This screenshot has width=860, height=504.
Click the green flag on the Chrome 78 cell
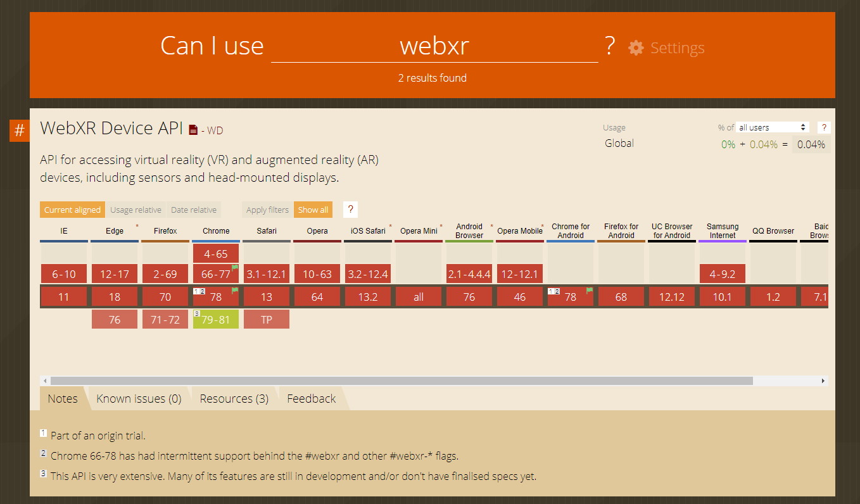(x=234, y=291)
